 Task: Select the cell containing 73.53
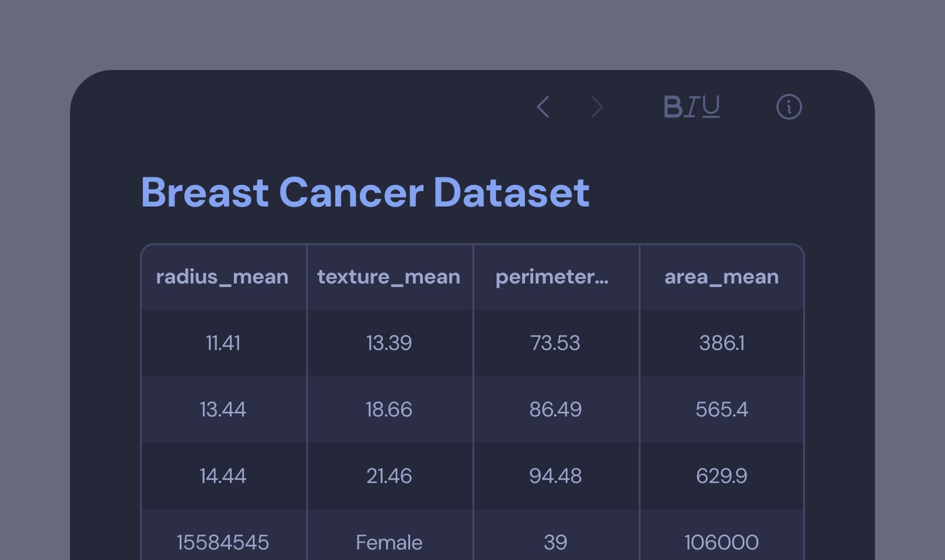click(555, 343)
